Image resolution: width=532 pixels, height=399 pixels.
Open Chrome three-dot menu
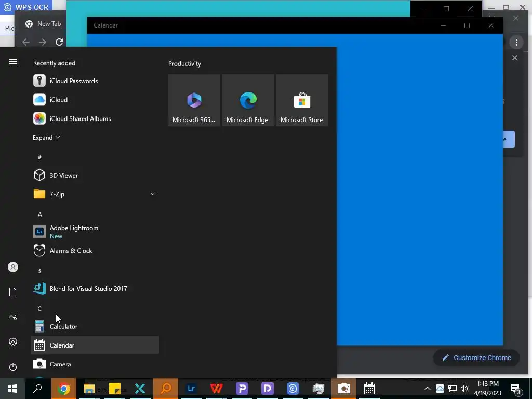(x=516, y=42)
